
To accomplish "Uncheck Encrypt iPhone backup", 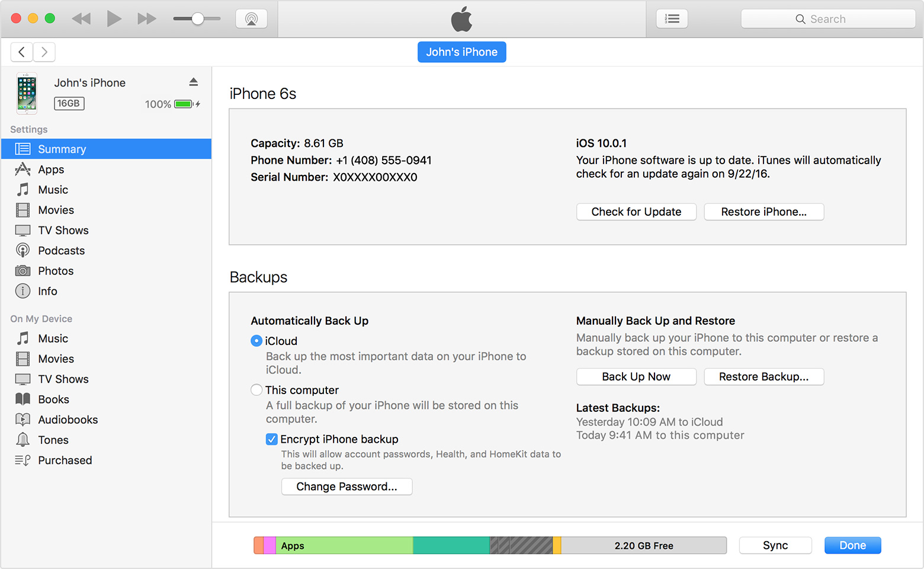I will [x=272, y=439].
